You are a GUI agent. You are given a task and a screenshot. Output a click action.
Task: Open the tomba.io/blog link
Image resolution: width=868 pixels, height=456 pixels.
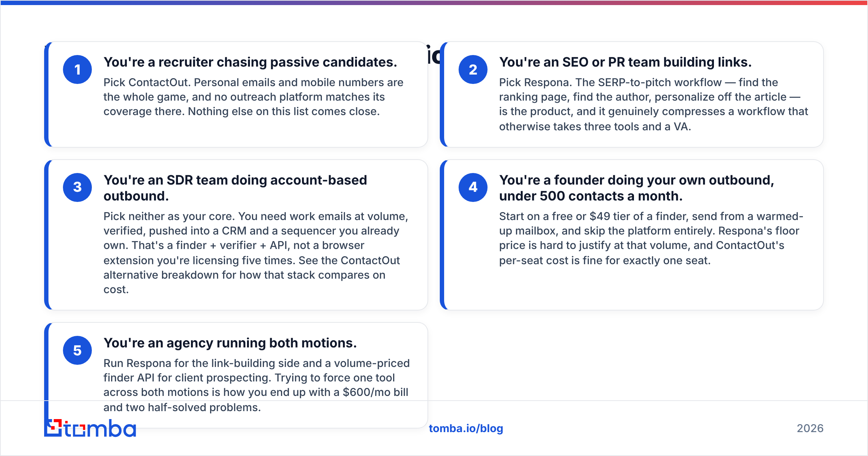point(466,428)
